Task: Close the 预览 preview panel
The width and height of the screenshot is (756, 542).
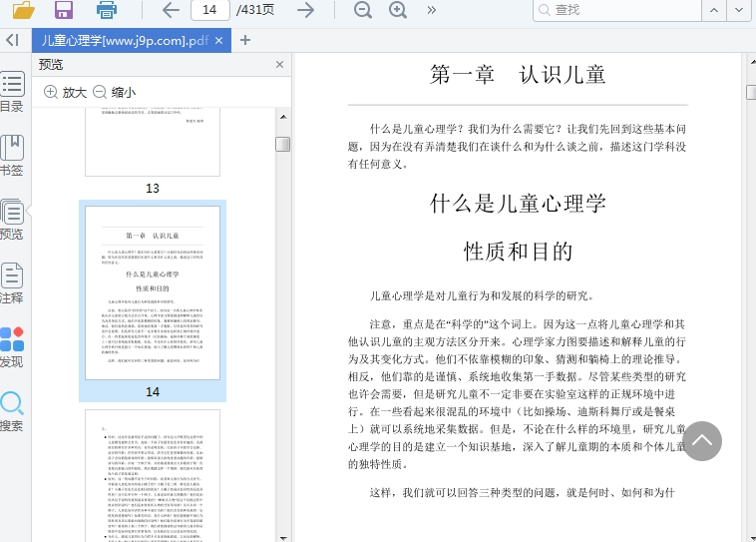Action: 280,65
